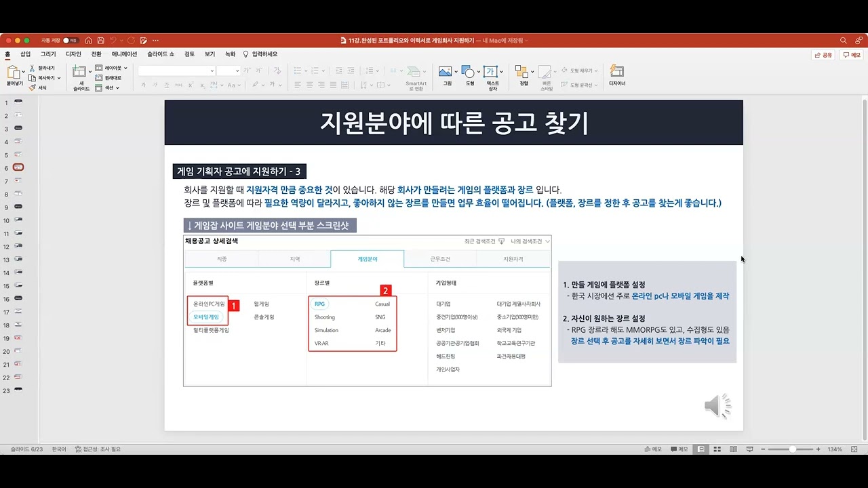Switch to normal view in status bar
This screenshot has height=488, width=868.
click(x=701, y=449)
